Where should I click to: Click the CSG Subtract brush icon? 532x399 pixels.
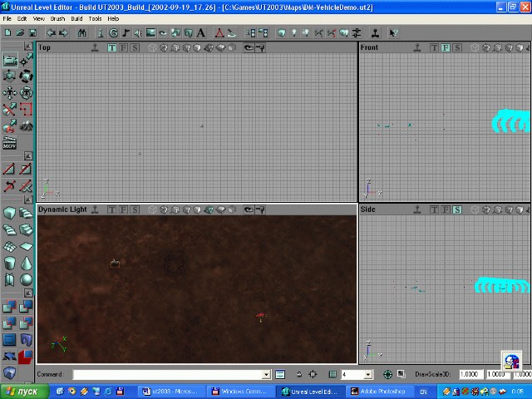pos(26,307)
